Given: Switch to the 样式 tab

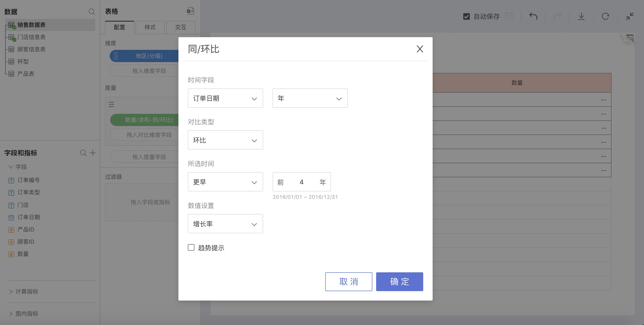Looking at the screenshot, I should coord(150,27).
